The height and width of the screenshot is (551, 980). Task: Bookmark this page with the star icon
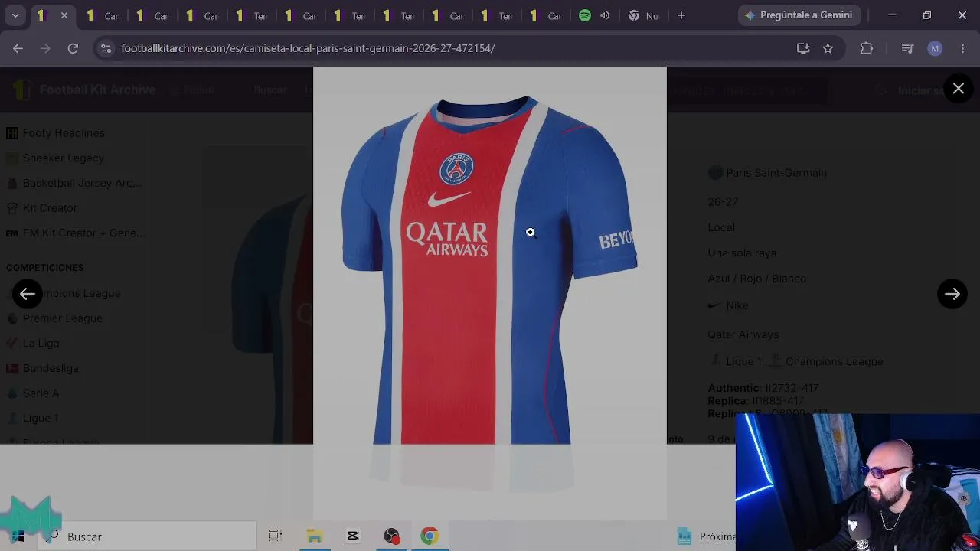pyautogui.click(x=828, y=48)
